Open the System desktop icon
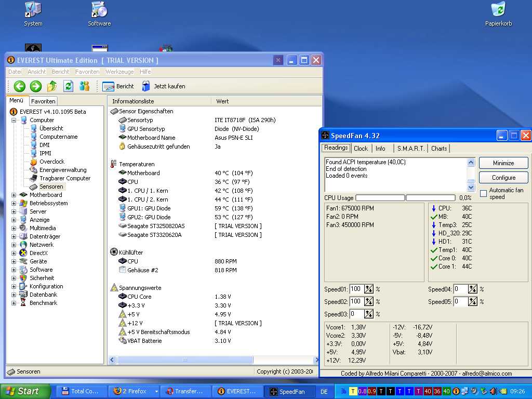 pos(33,14)
